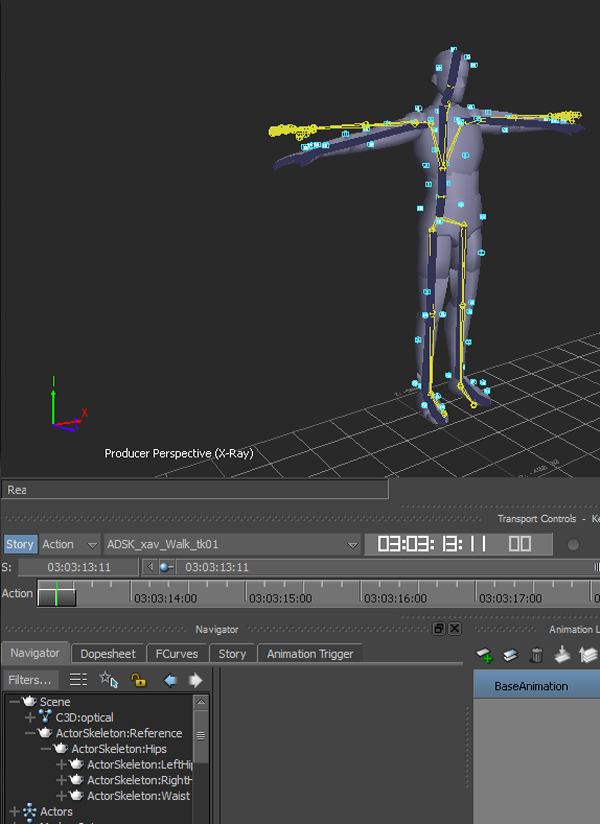Click the merge layers down icon
This screenshot has height=824, width=600.
pos(562,654)
